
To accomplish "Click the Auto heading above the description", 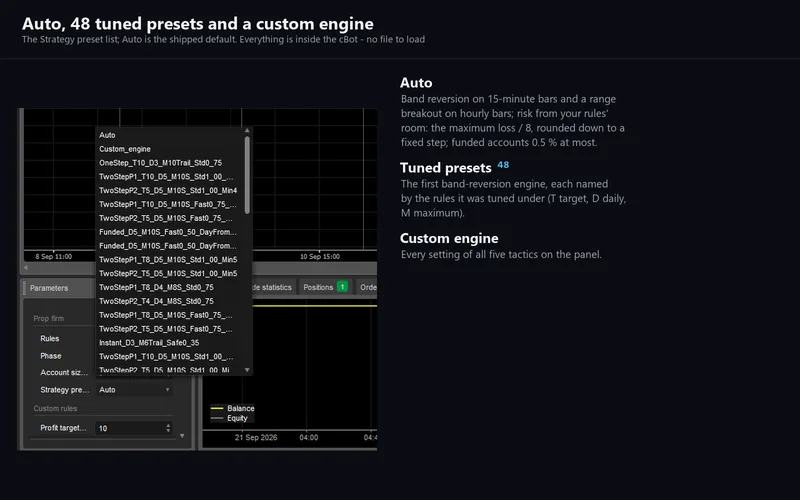I will 416,83.
